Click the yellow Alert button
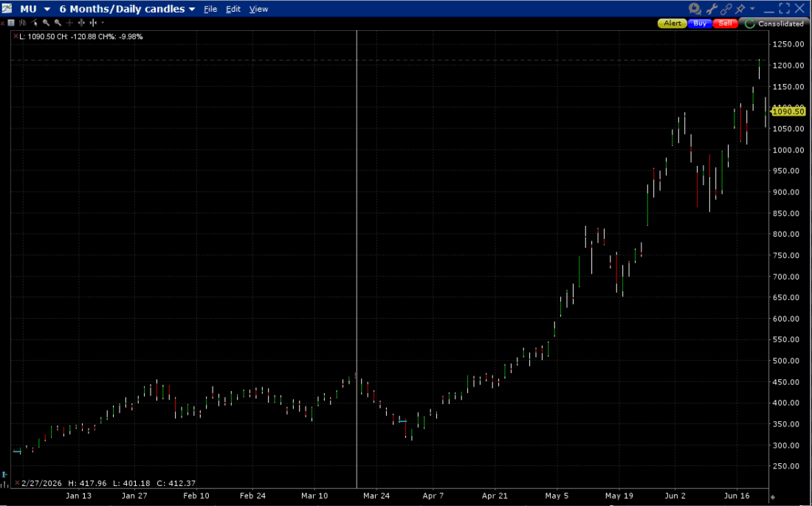812x506 pixels. coord(672,24)
